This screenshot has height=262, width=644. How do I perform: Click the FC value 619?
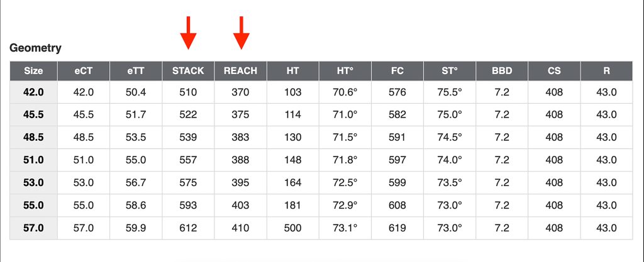[397, 228]
